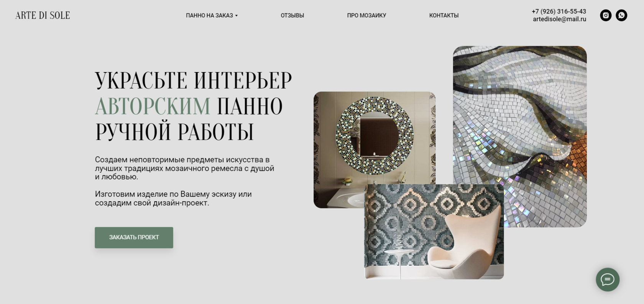Click the paragraph starting Изготовим изделие
This screenshot has width=644, height=304.
(173, 199)
